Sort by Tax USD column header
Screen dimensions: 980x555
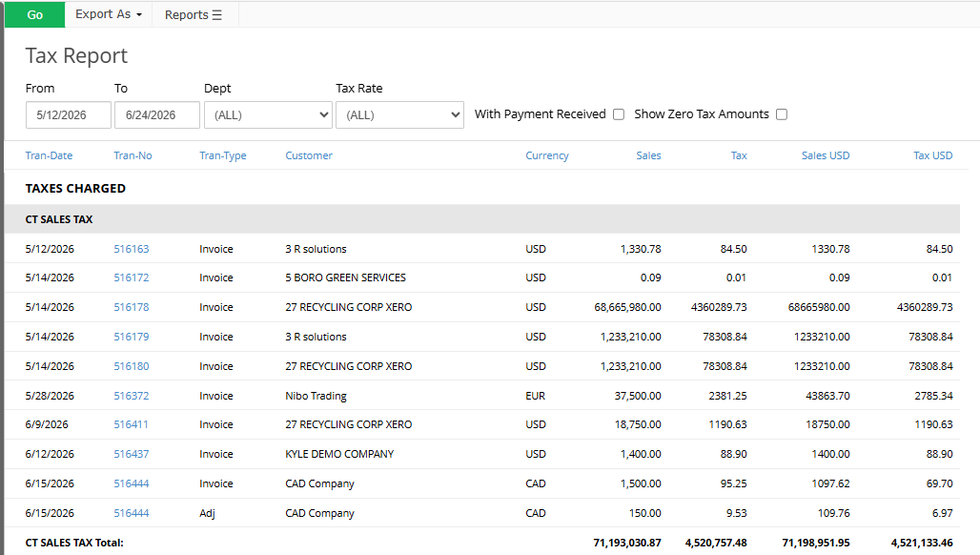click(x=932, y=155)
